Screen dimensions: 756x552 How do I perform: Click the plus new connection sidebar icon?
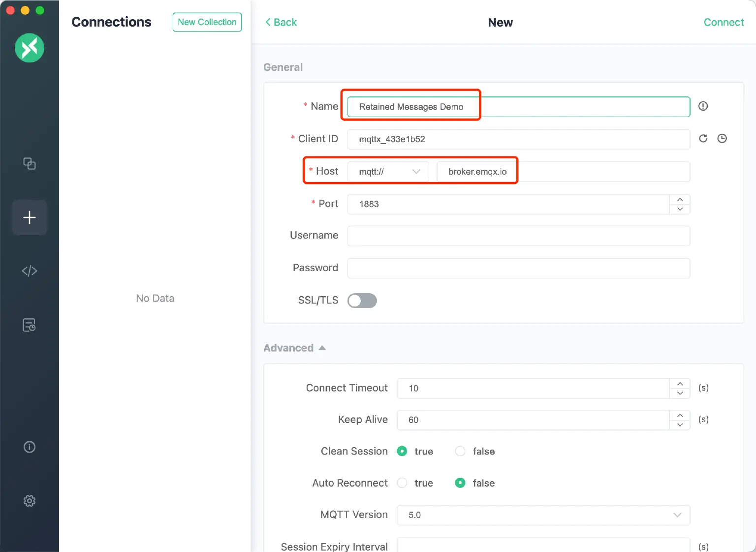tap(30, 217)
